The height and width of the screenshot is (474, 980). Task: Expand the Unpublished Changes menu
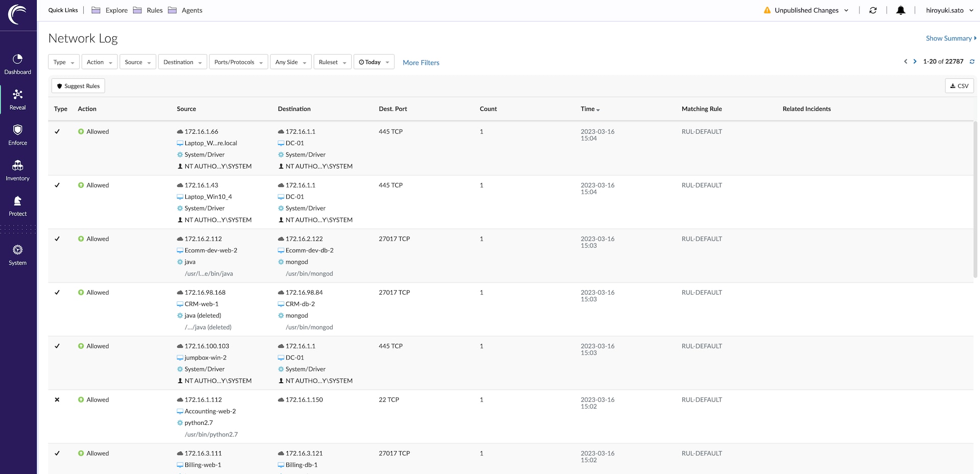[806, 10]
